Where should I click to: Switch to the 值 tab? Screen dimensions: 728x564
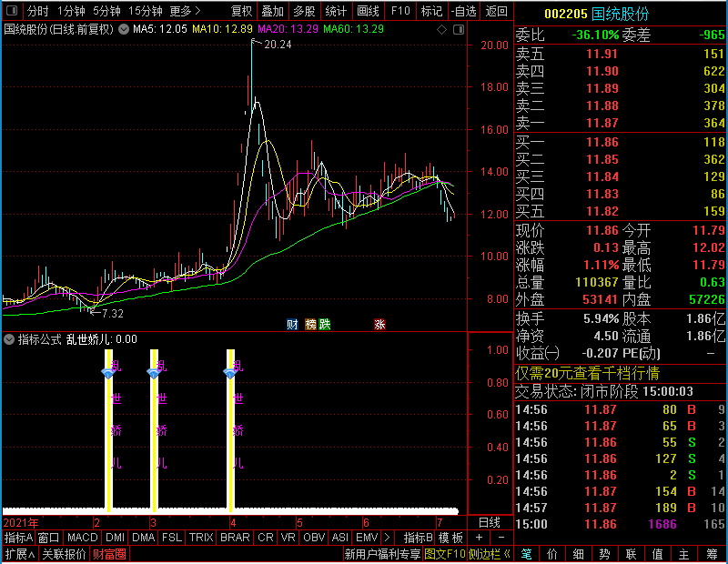[657, 554]
